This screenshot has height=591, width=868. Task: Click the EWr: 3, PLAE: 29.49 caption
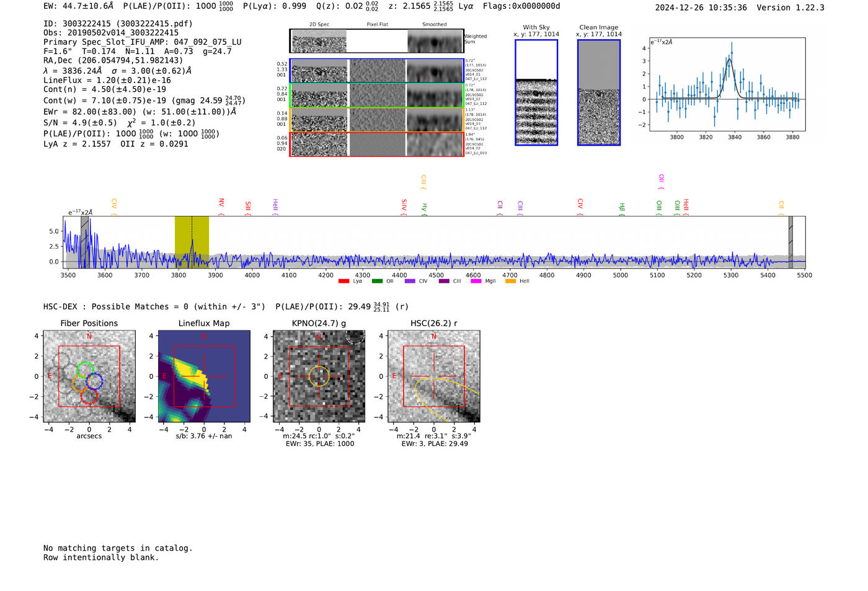(x=435, y=443)
